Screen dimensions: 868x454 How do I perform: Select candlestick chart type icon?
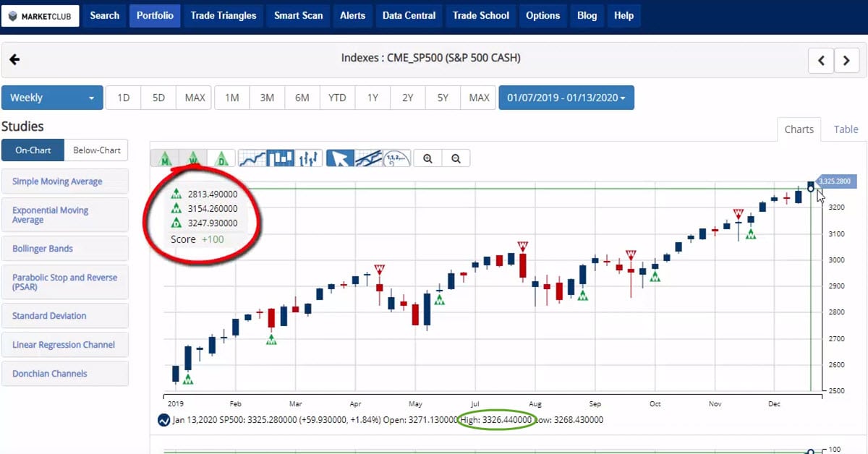click(280, 158)
